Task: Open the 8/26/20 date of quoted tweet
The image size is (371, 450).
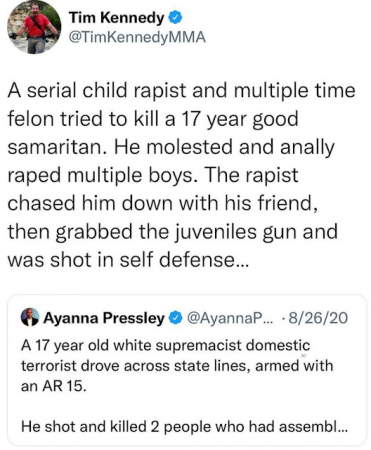Action: coord(318,318)
